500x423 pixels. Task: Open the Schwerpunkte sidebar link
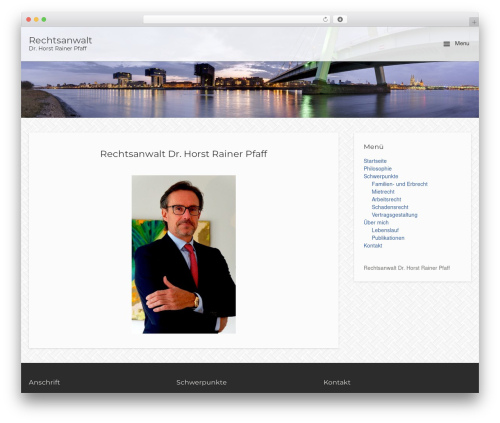(x=381, y=176)
